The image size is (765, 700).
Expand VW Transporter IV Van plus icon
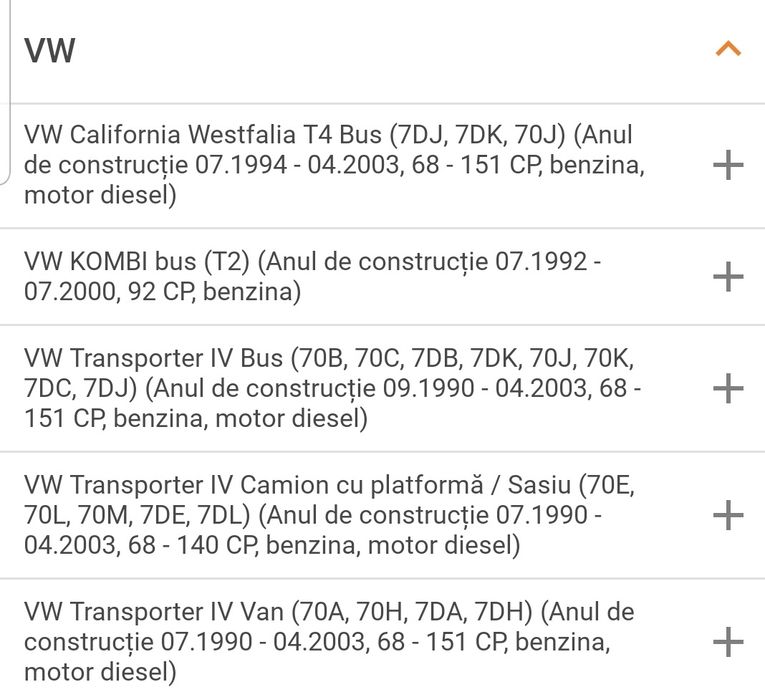728,641
